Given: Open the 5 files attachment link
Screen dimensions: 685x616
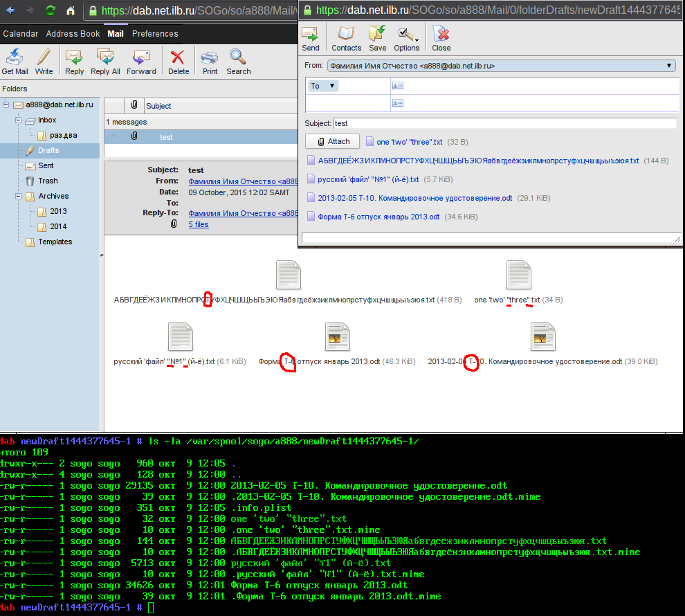Looking at the screenshot, I should (199, 224).
